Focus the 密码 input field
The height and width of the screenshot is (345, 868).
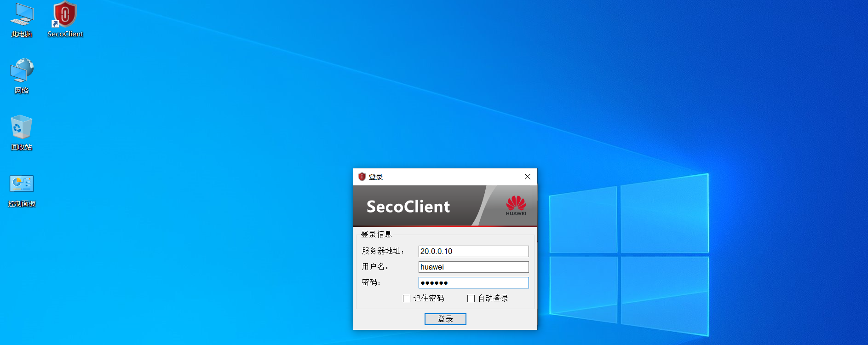[x=474, y=282]
